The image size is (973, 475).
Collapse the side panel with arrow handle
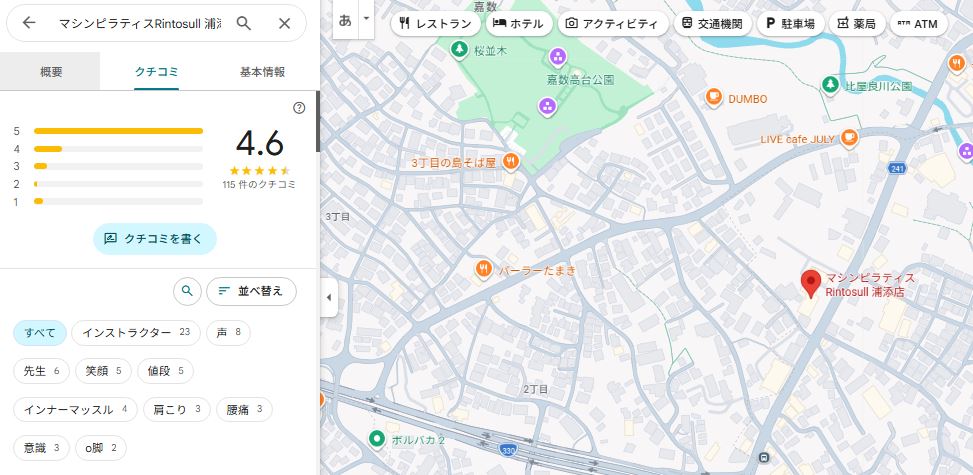tap(329, 297)
